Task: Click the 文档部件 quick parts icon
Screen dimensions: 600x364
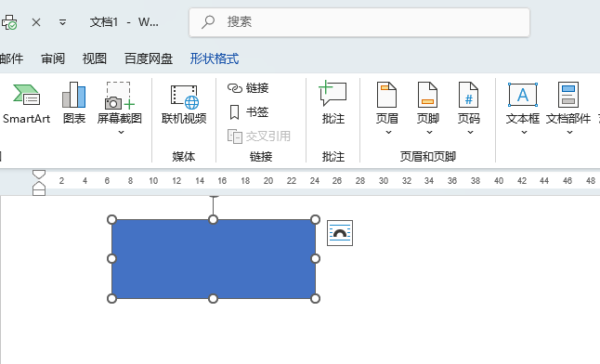Action: [x=568, y=95]
